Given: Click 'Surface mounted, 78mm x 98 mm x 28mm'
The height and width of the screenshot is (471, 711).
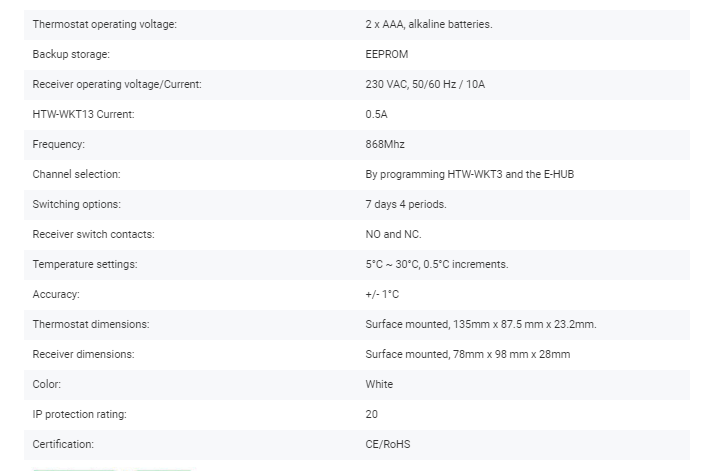Looking at the screenshot, I should pyautogui.click(x=468, y=354).
